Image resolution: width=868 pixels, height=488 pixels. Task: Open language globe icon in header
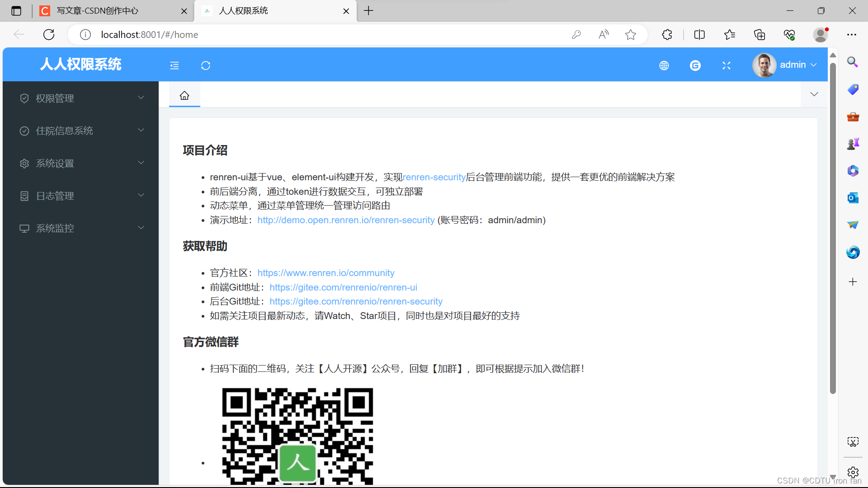click(664, 66)
